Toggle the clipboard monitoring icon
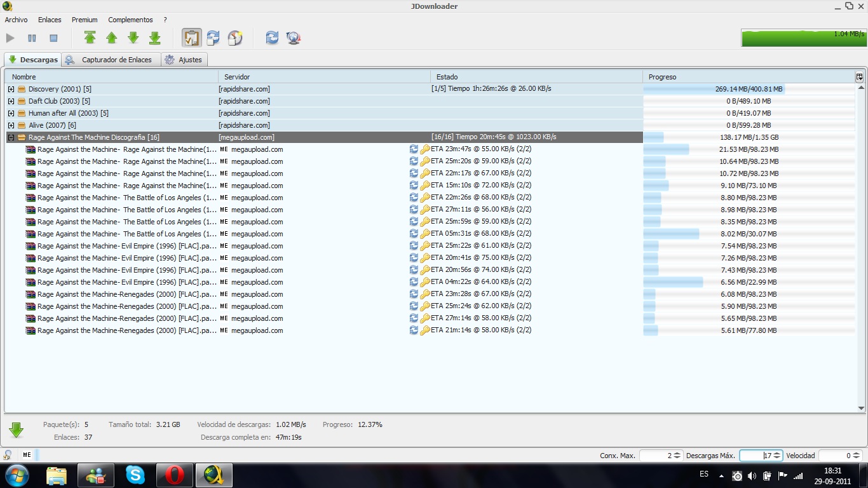 click(192, 38)
